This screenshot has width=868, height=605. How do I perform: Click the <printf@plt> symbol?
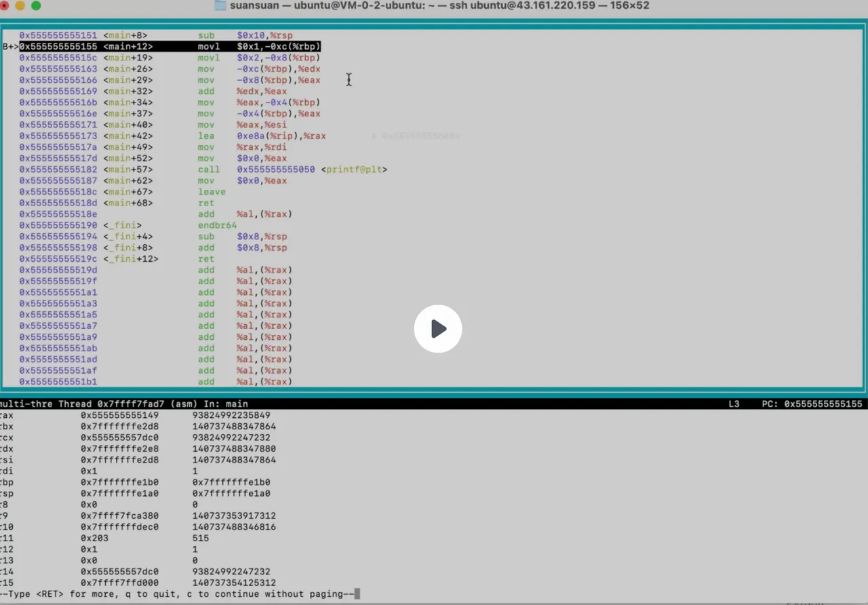point(354,170)
